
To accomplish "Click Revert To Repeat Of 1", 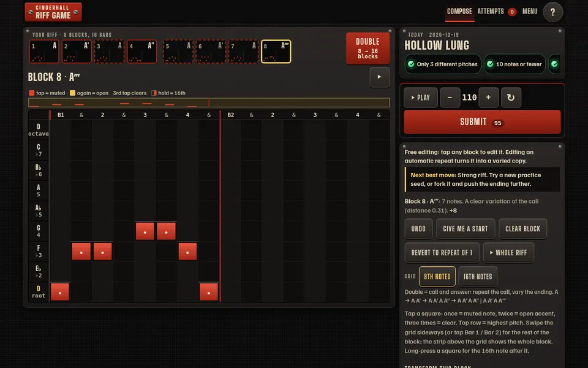I will [x=442, y=253].
